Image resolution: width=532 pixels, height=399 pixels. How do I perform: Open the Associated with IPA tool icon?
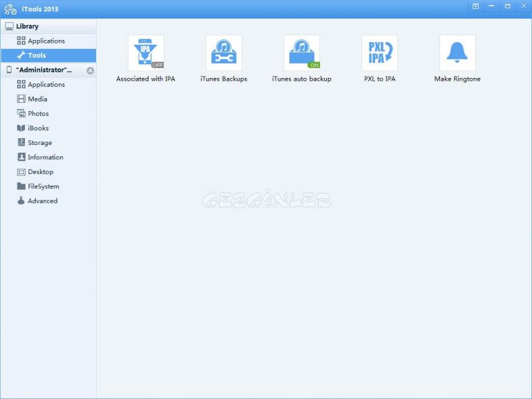pos(146,53)
